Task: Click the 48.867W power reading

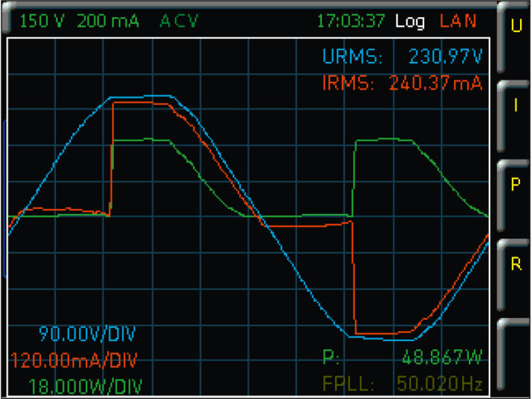Action: 442,357
